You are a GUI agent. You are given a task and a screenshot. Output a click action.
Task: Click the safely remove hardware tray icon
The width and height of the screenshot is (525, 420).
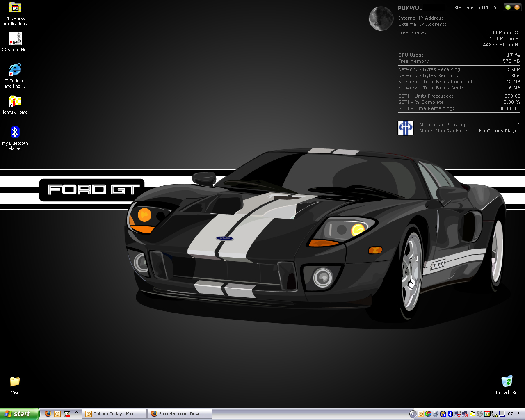(x=495, y=414)
